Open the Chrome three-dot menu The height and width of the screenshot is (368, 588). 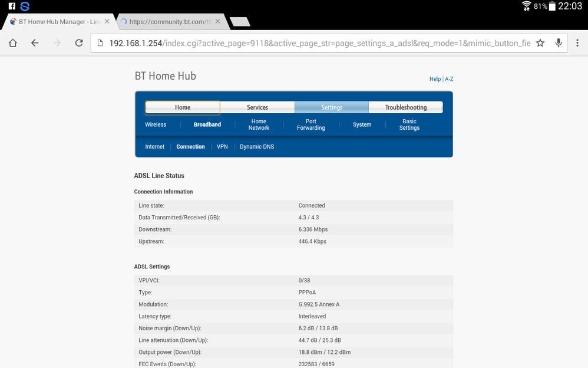577,43
